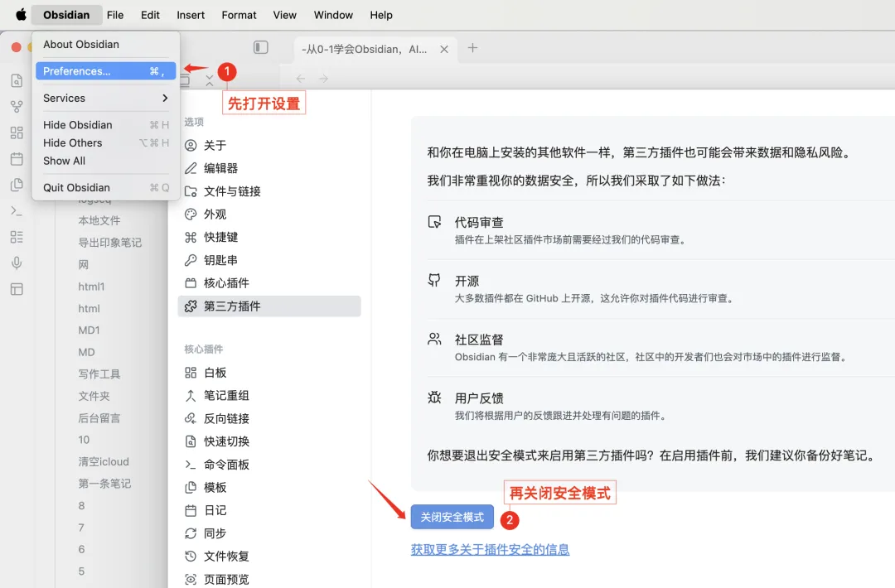Select 清空icloud in file list
895x588 pixels.
point(104,462)
